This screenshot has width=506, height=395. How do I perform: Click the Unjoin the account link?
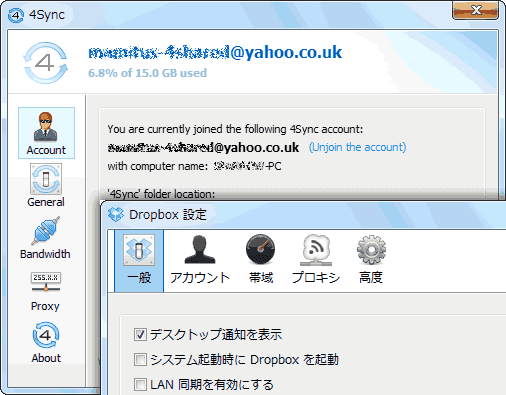pyautogui.click(x=357, y=147)
